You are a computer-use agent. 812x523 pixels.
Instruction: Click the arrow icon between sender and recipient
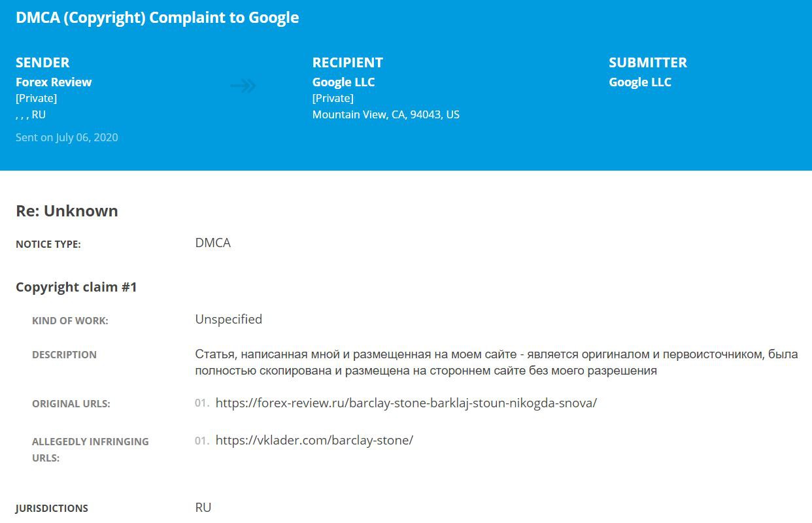tap(243, 86)
